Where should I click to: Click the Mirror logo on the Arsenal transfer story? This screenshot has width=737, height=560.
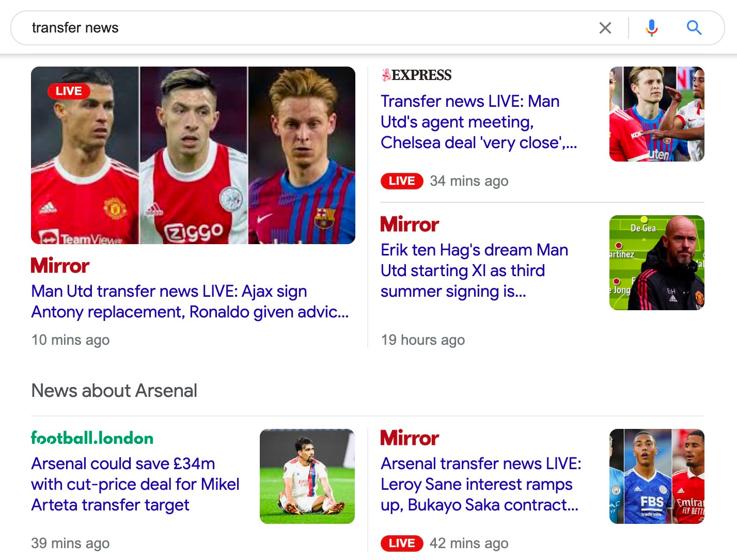point(409,438)
